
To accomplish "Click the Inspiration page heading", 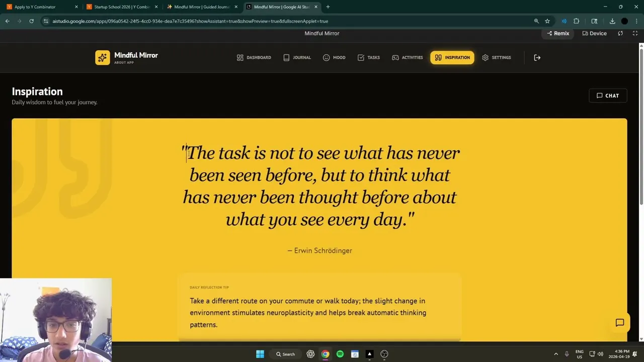I will 37,92.
